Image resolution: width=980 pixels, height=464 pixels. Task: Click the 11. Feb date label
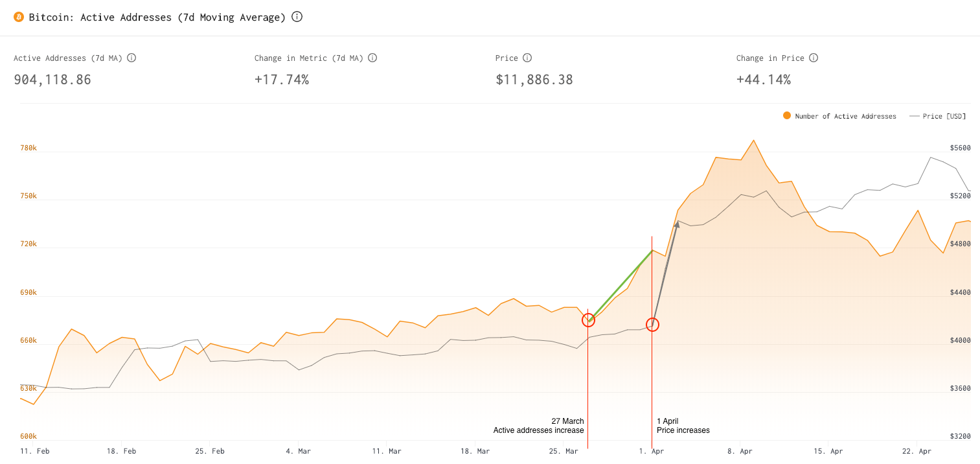tap(34, 451)
